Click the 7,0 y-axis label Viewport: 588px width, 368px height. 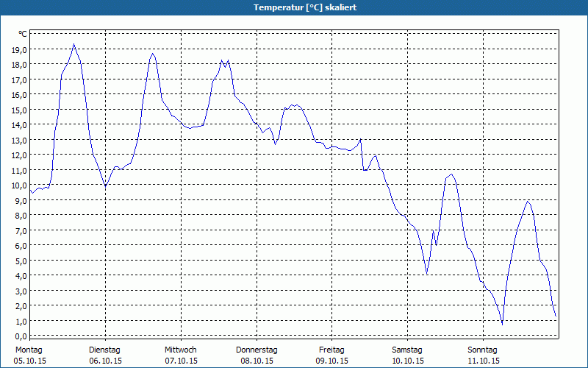click(x=21, y=230)
